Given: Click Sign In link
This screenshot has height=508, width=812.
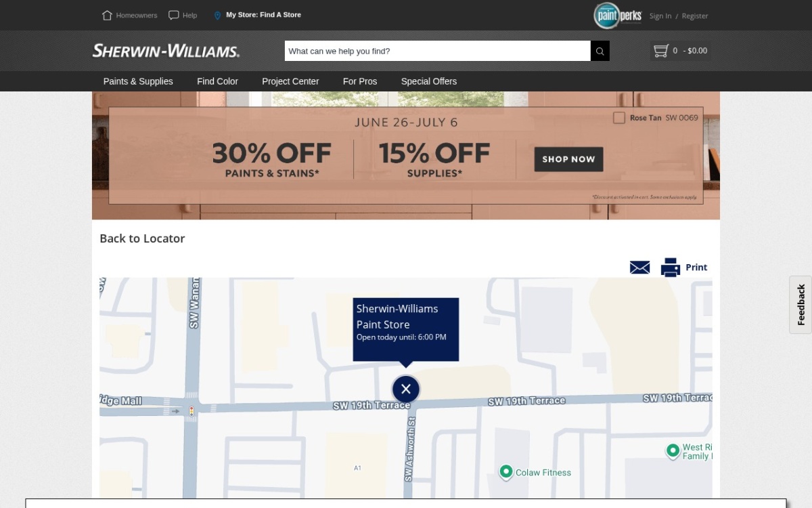Looking at the screenshot, I should 660,16.
